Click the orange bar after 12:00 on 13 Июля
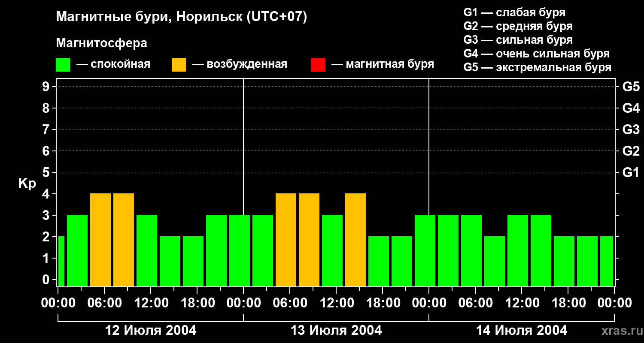 coord(355,240)
